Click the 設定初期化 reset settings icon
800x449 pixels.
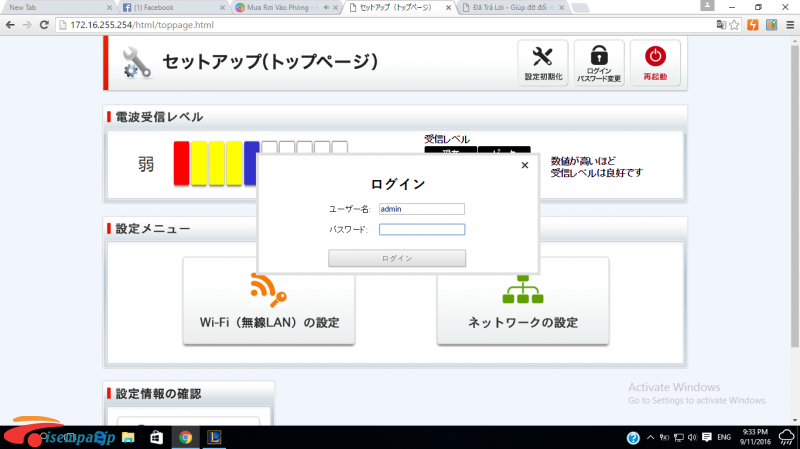(x=544, y=62)
